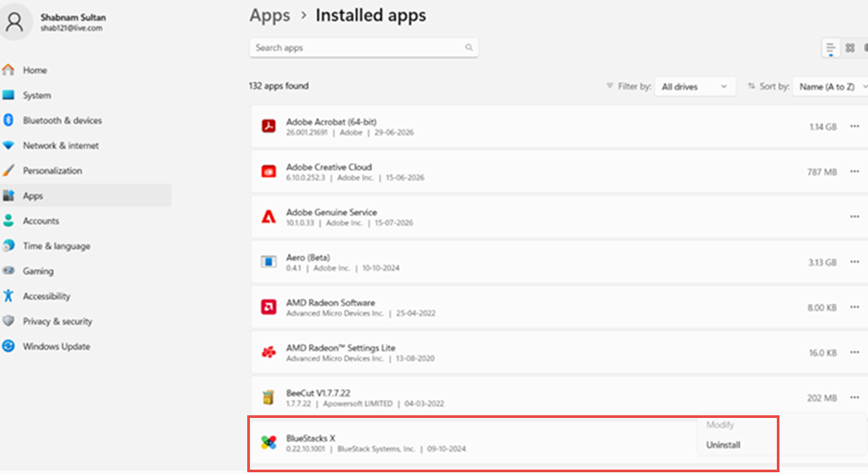
Task: Choose Modify from the context menu
Action: click(720, 425)
